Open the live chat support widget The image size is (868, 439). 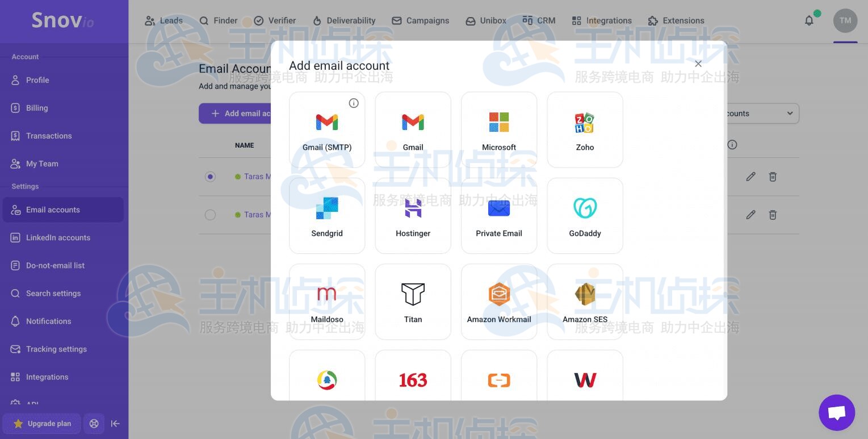pos(836,412)
